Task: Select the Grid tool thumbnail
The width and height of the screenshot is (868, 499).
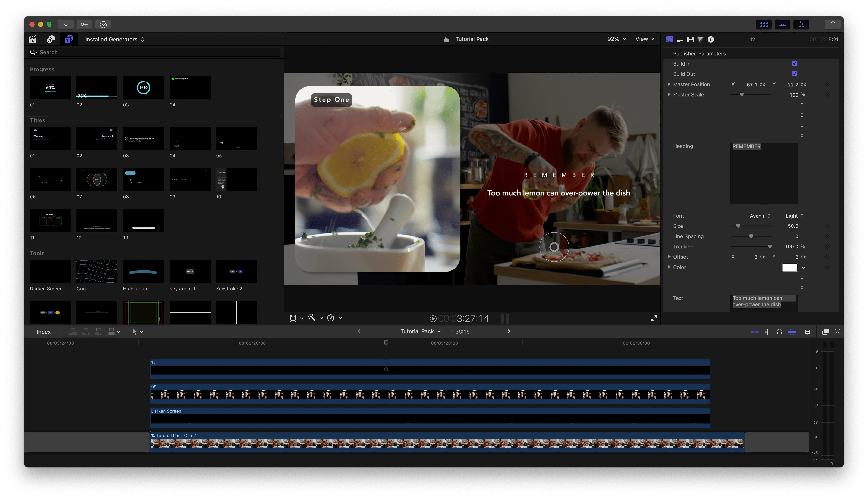Action: pyautogui.click(x=97, y=272)
